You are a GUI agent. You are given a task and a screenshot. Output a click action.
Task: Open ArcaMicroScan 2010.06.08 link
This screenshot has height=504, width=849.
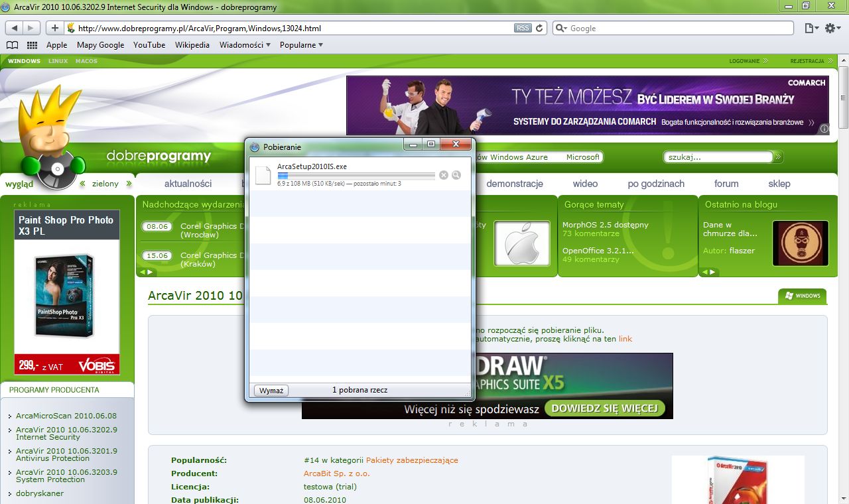[66, 416]
